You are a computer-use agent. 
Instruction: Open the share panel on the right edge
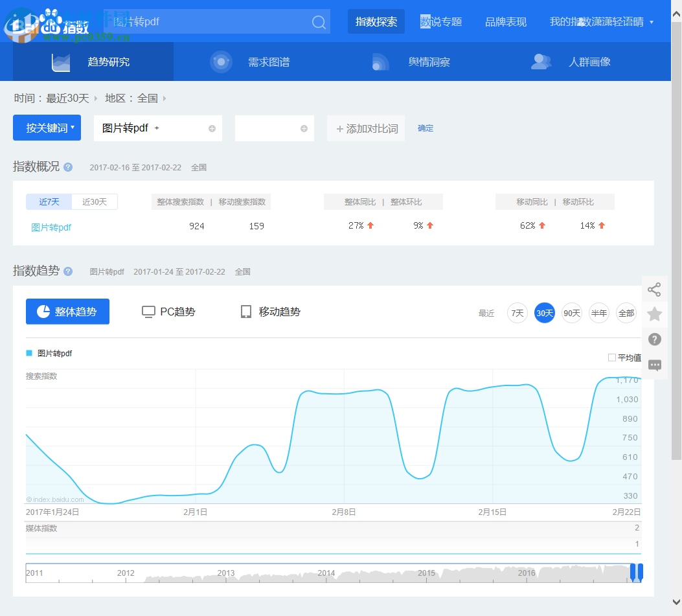(x=654, y=289)
